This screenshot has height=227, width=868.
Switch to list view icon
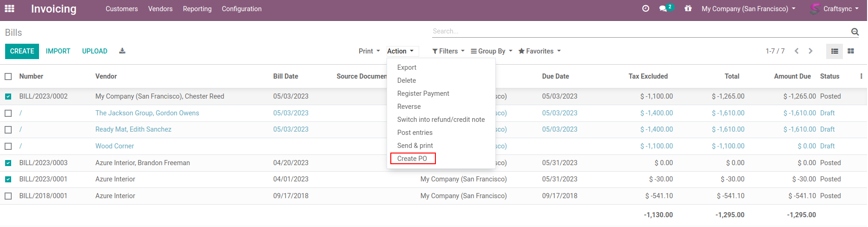(835, 51)
